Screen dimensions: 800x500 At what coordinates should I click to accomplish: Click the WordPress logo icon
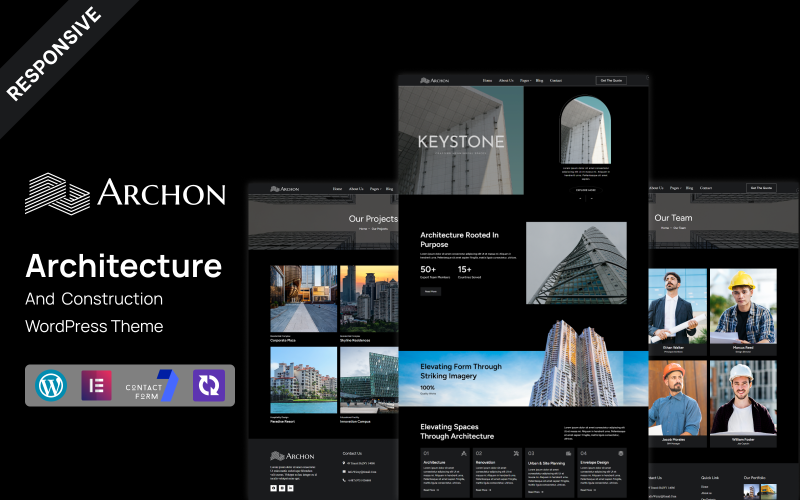[48, 385]
